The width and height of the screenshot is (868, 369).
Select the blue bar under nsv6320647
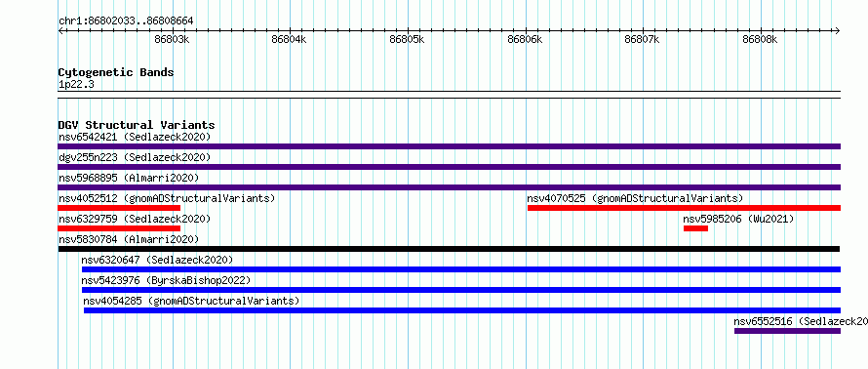click(461, 269)
